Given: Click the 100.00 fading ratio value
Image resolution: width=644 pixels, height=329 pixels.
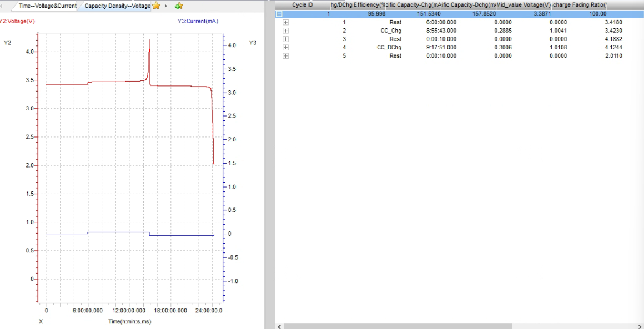Looking at the screenshot, I should [x=598, y=13].
